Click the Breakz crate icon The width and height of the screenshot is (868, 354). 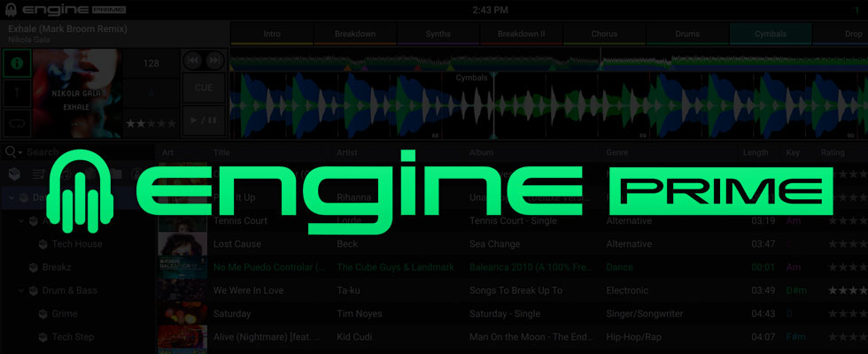pos(34,267)
